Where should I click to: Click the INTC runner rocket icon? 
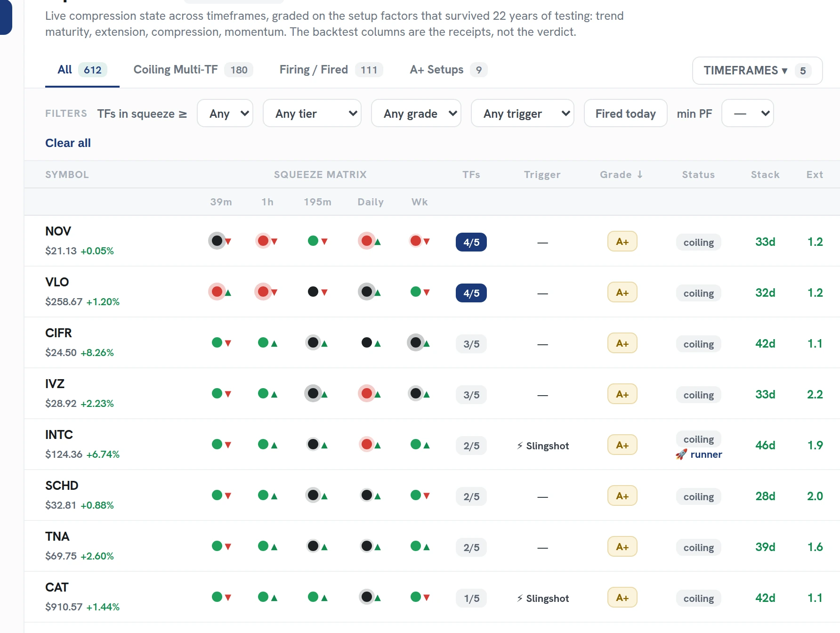click(681, 454)
